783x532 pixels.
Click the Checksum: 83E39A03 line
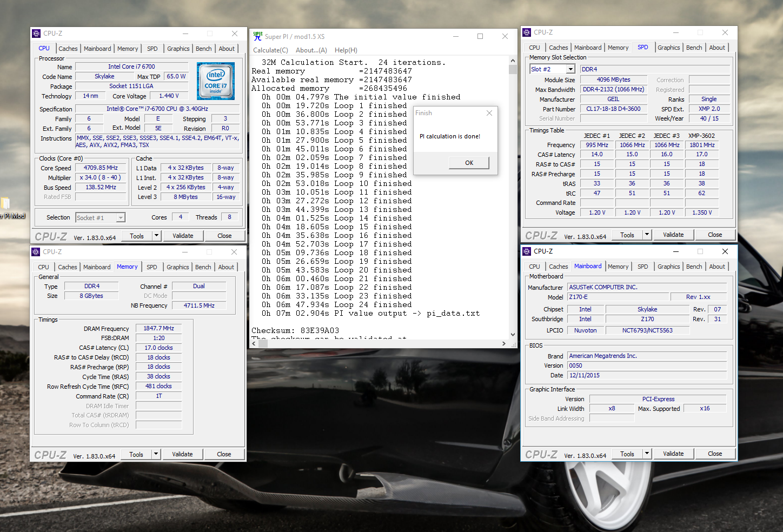295,330
